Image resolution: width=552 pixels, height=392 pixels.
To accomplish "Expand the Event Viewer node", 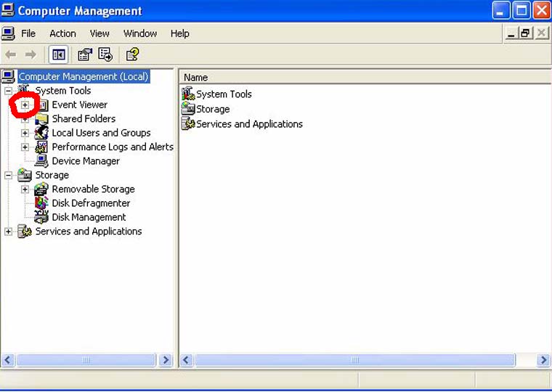I will click(25, 105).
